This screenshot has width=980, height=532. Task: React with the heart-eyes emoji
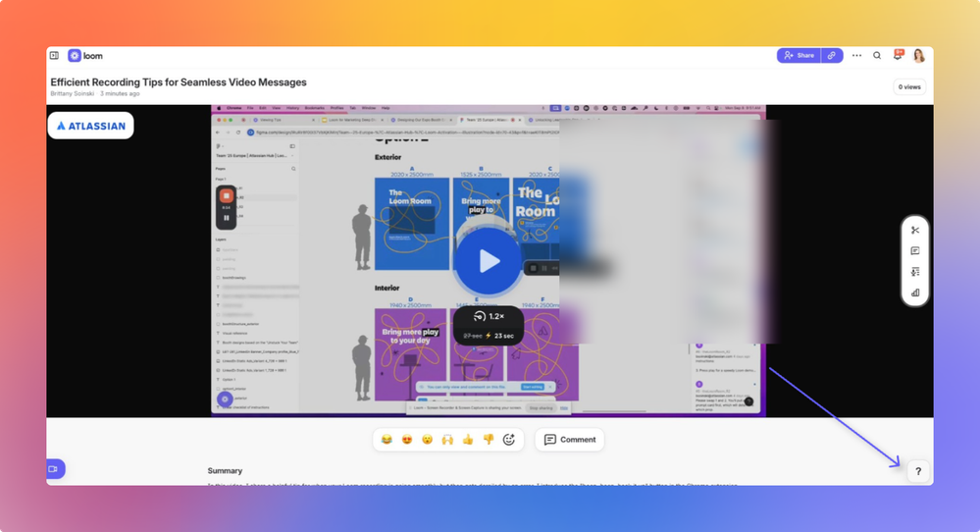407,440
